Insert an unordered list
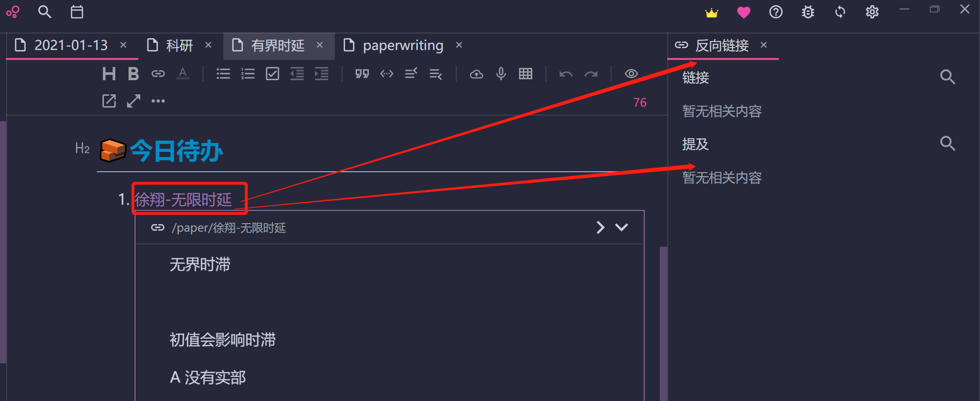Viewport: 980px width, 401px height. (x=223, y=74)
